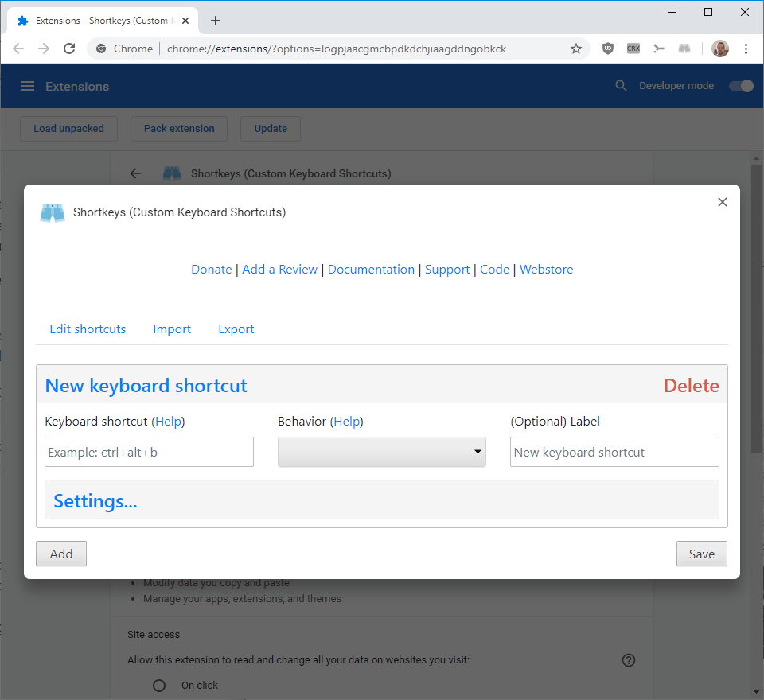Open the Chrome three-dot menu

point(746,49)
